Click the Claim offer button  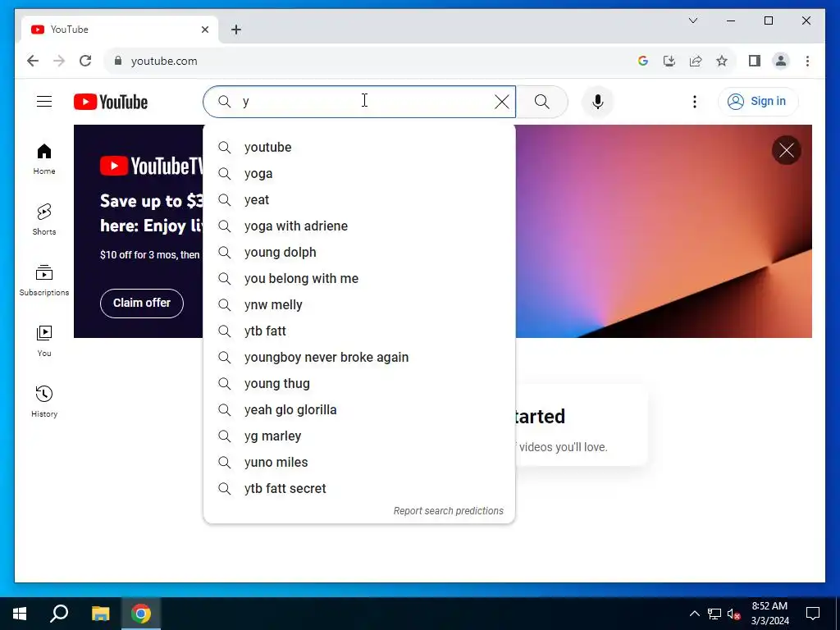pyautogui.click(x=142, y=304)
